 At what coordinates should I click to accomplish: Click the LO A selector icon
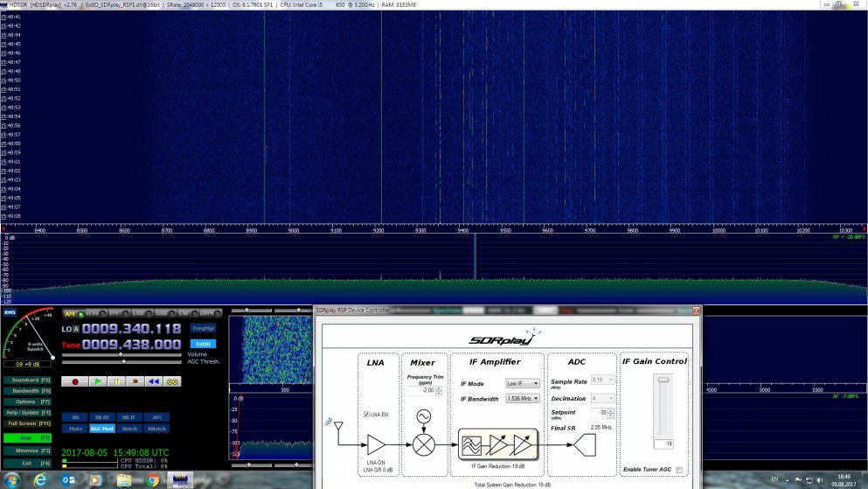click(76, 329)
